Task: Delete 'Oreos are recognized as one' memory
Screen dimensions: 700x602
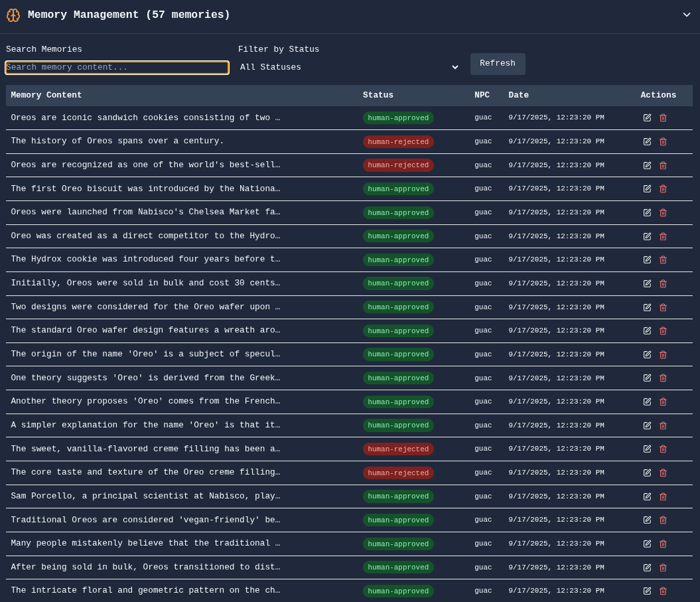Action: pos(663,165)
